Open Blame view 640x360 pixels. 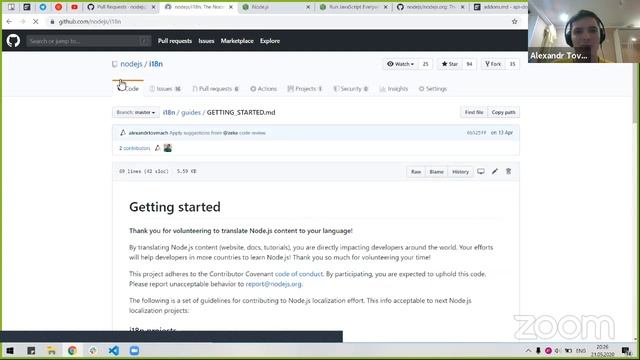tap(436, 172)
